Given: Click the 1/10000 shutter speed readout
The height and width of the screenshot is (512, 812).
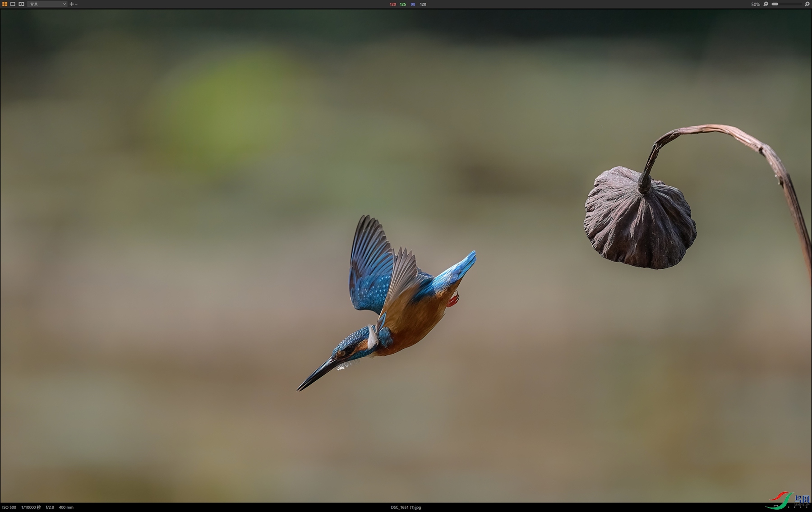Looking at the screenshot, I should (31, 507).
